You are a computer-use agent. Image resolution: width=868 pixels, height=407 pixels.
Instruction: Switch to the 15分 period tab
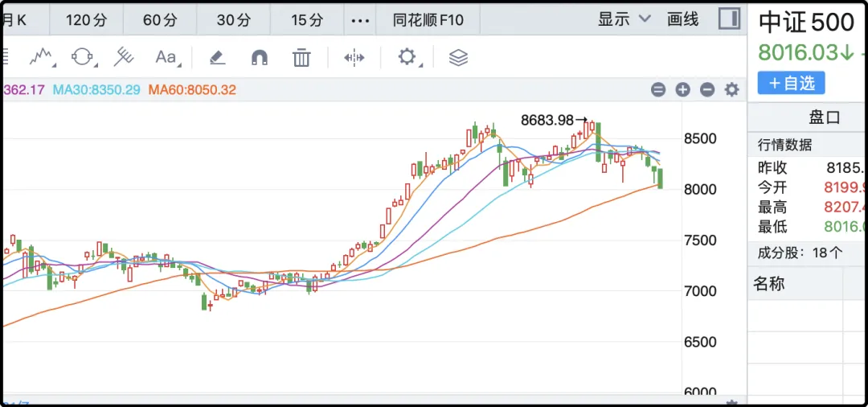tap(307, 20)
